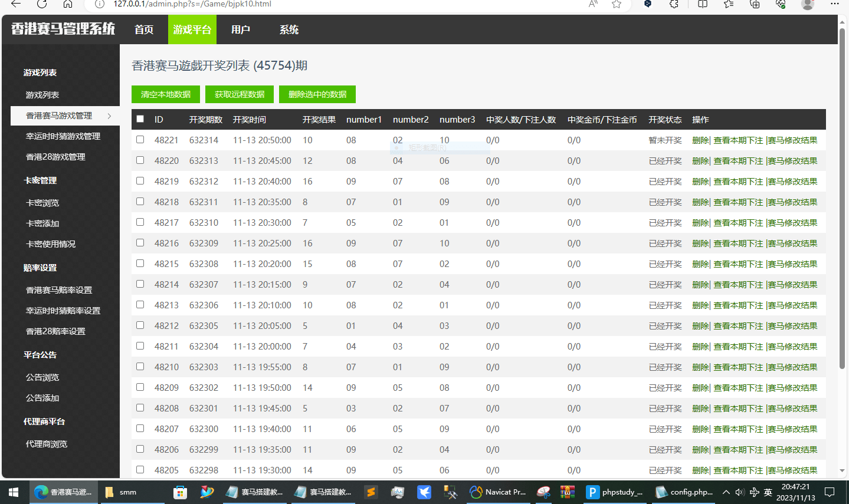Open the browser extensions puzzle icon
This screenshot has width=849, height=504.
[x=674, y=4]
